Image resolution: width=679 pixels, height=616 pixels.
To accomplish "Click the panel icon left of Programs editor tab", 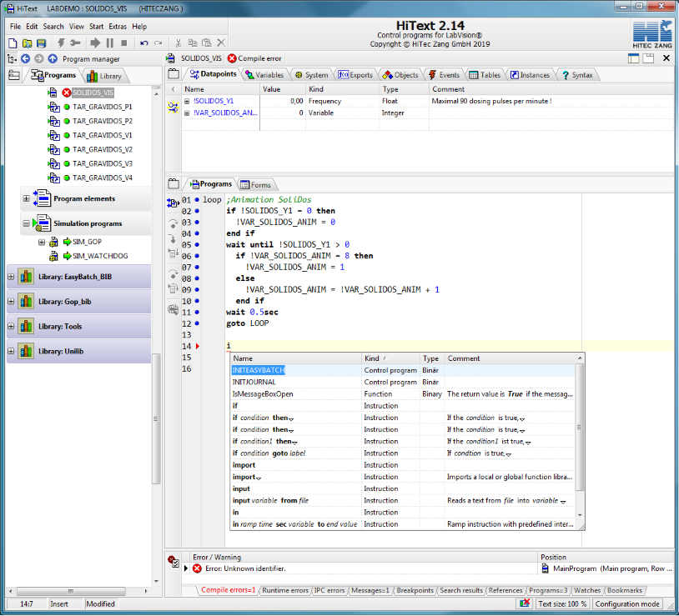I will tap(174, 184).
